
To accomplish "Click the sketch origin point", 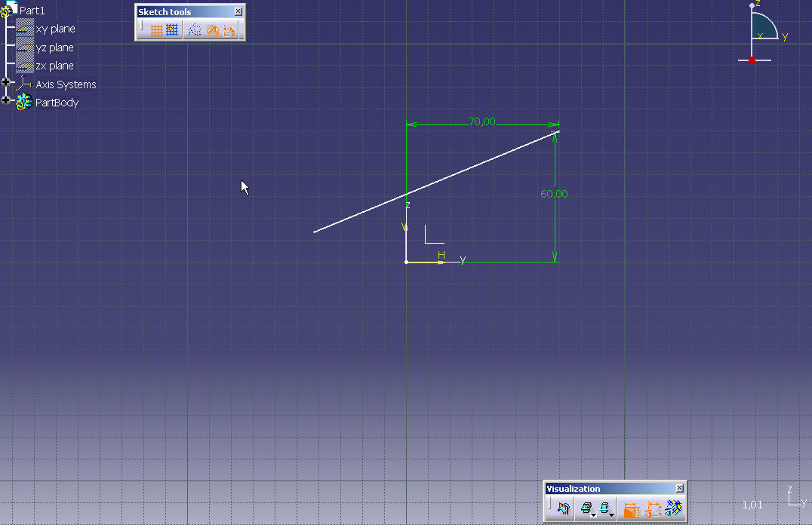I will [407, 262].
